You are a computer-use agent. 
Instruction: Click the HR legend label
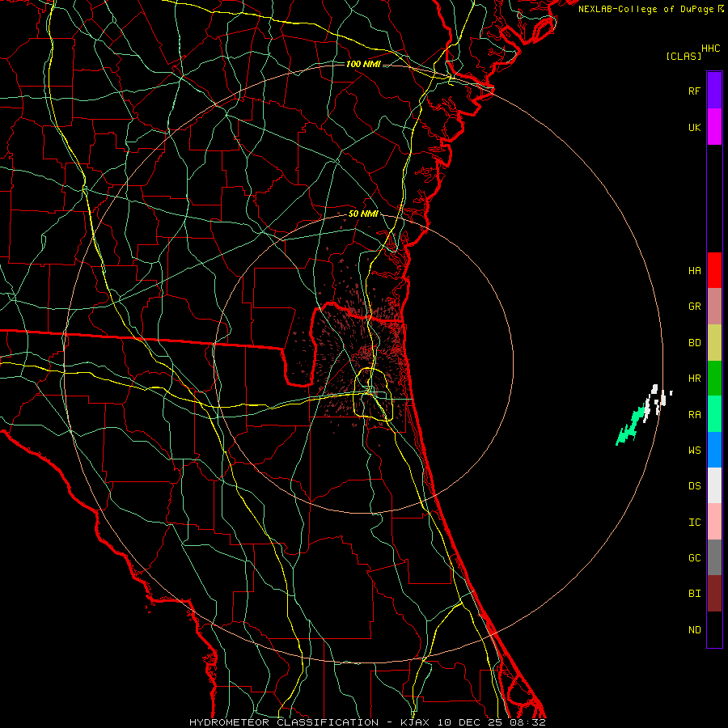click(x=694, y=379)
